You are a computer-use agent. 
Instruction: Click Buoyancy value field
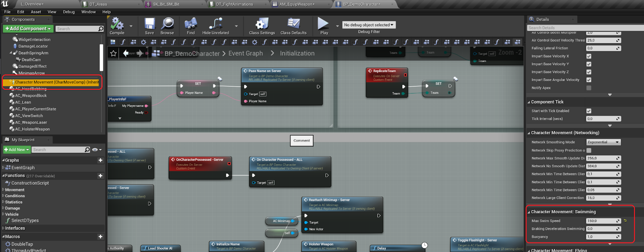point(603,237)
